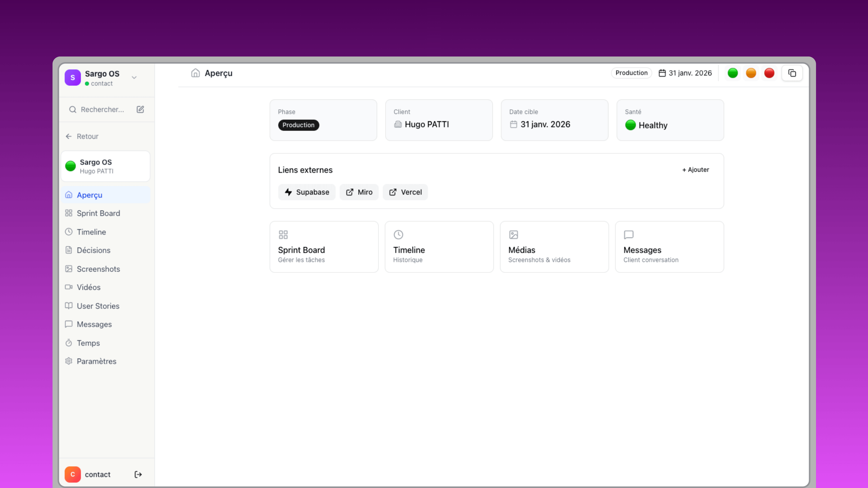Set project health to orange status
Image resolution: width=868 pixels, height=488 pixels.
coord(751,73)
